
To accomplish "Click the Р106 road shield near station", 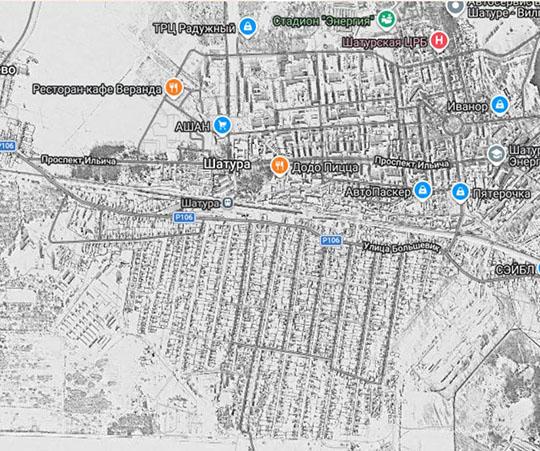I will (184, 217).
